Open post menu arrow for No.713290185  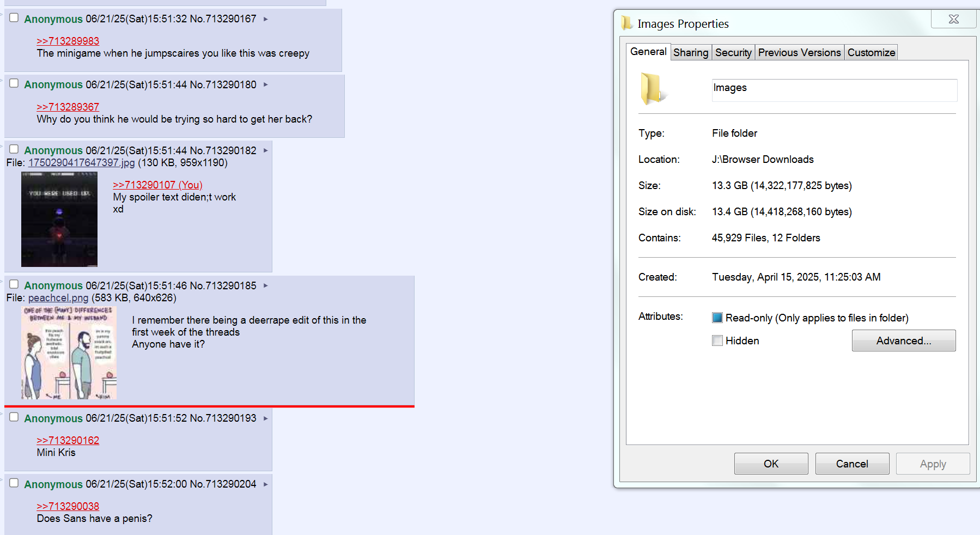pyautogui.click(x=266, y=285)
